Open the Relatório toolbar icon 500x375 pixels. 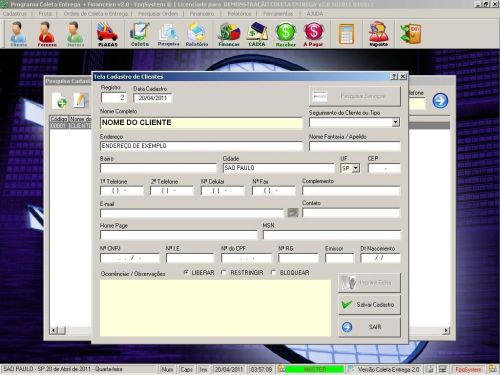coord(197,34)
